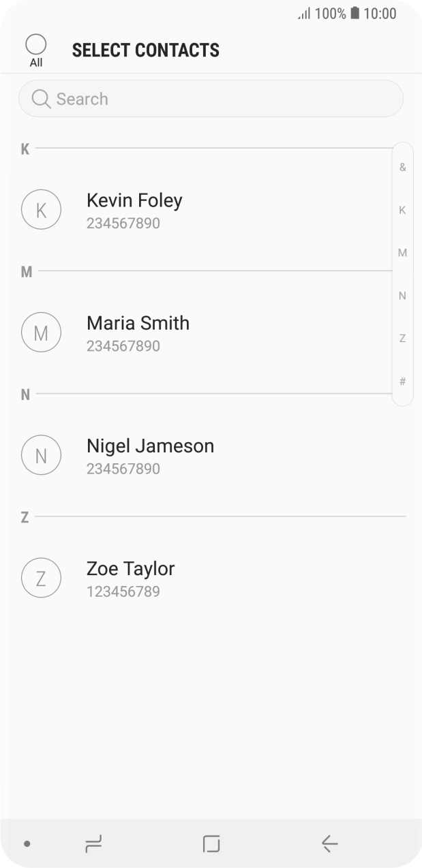Toggle the All contacts selection circle

(35, 45)
